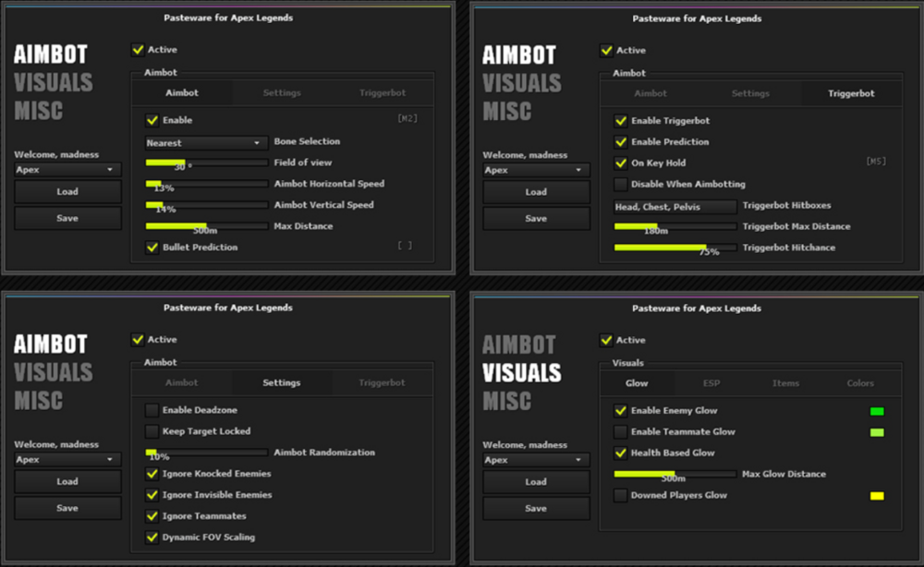Uncheck Ignore Knocked Enemies

coord(152,474)
